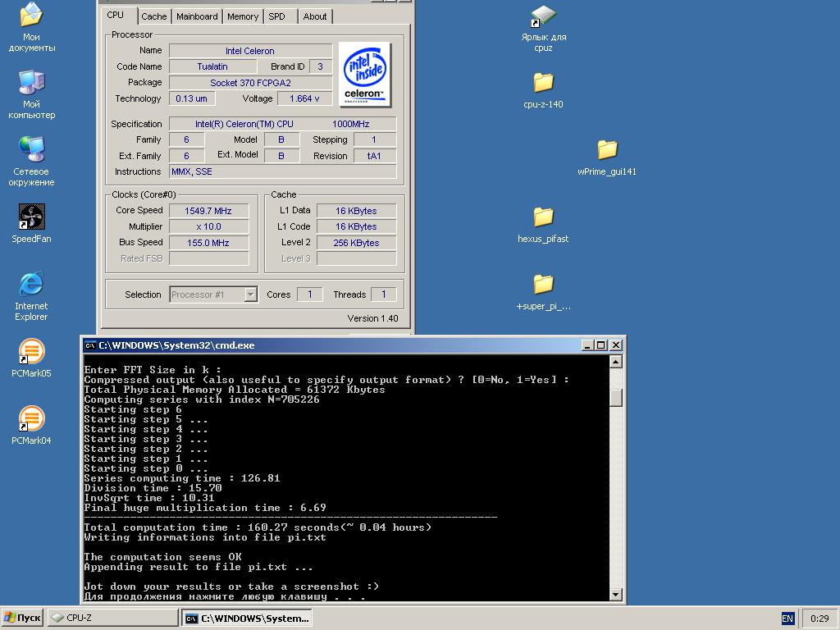
Task: Click the Name field Intel Celeron
Action: pos(250,51)
